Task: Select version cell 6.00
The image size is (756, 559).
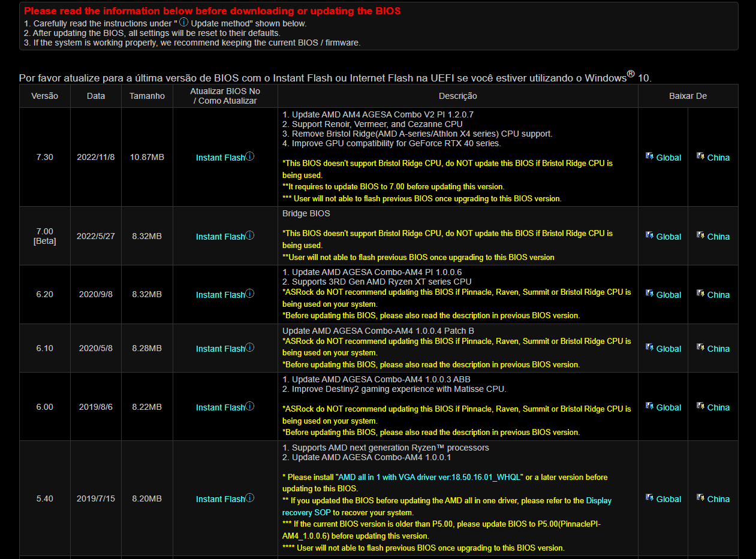Action: point(45,407)
